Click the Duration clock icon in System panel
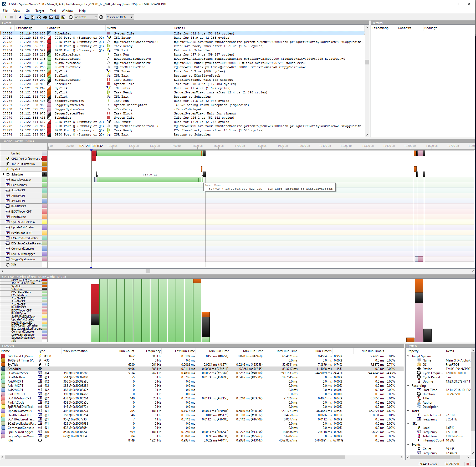 pyautogui.click(x=419, y=394)
